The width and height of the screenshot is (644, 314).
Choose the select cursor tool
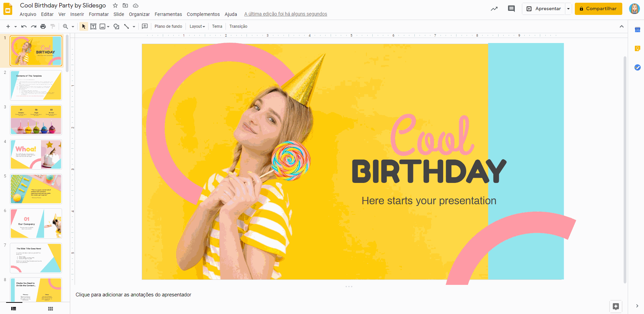point(84,26)
